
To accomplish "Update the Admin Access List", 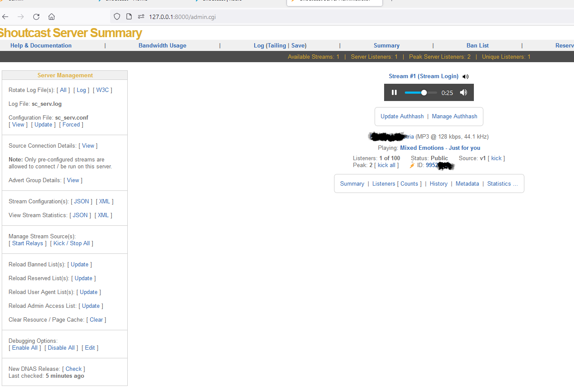I will pos(91,306).
